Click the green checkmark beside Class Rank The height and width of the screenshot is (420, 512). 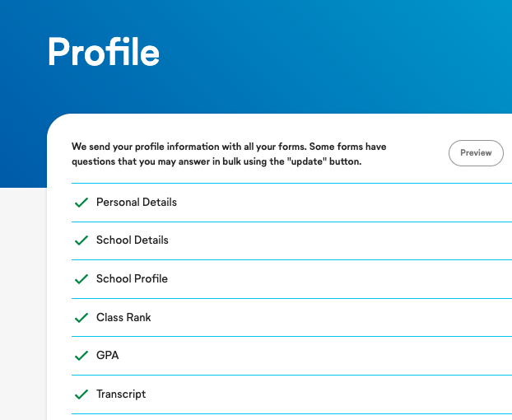[x=81, y=317]
